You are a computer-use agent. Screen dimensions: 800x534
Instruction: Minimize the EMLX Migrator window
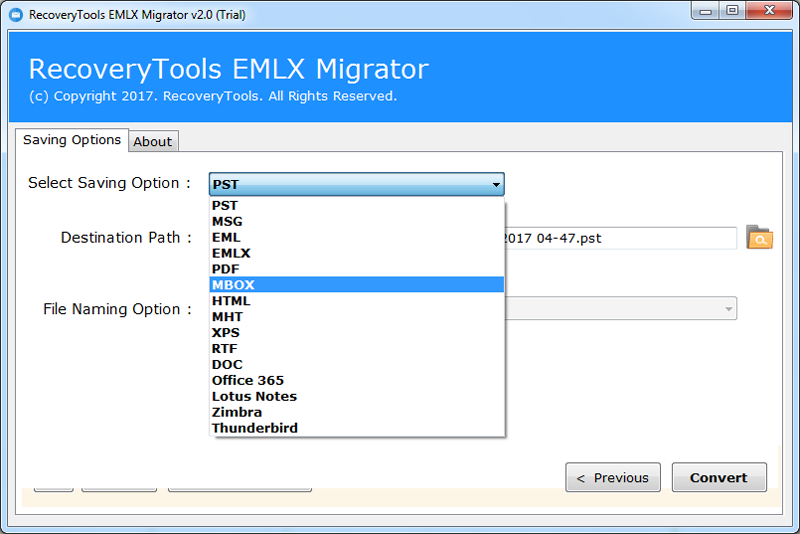pos(706,11)
